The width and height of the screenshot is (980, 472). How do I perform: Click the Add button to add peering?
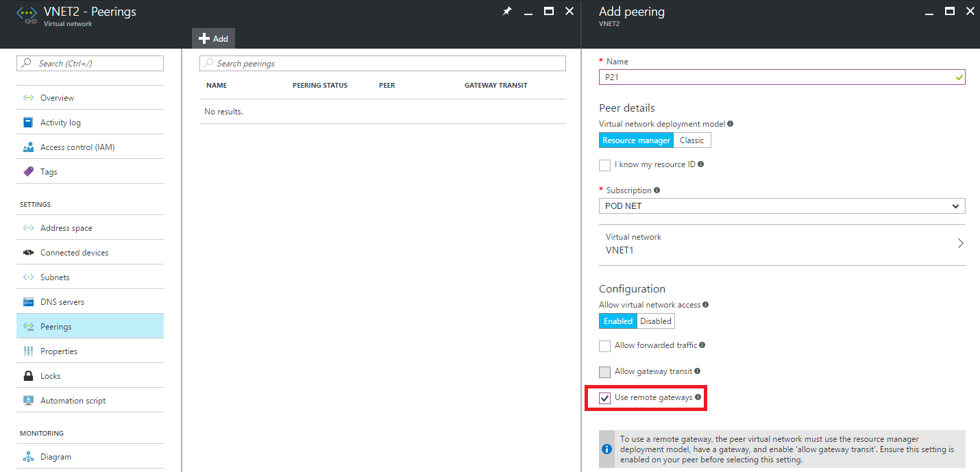point(213,39)
